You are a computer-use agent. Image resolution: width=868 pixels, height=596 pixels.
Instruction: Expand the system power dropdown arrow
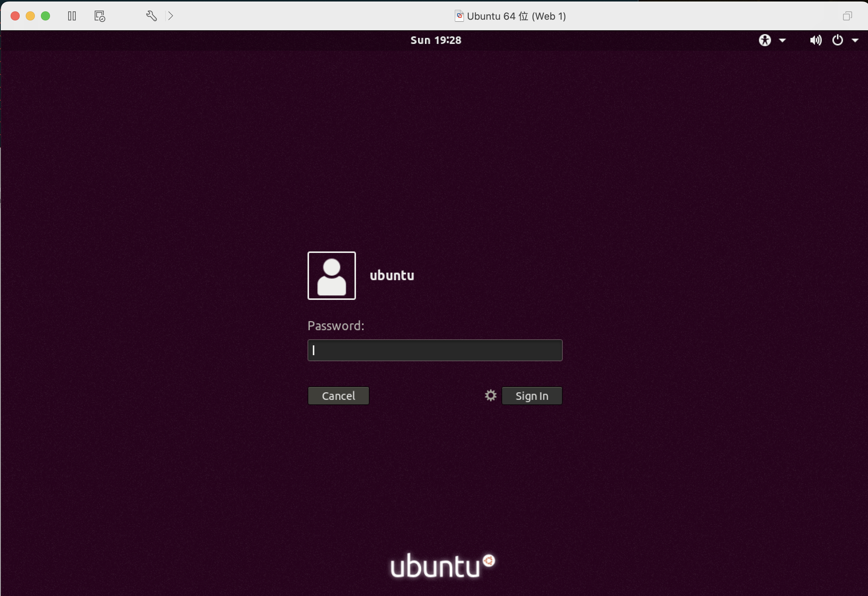(x=855, y=40)
